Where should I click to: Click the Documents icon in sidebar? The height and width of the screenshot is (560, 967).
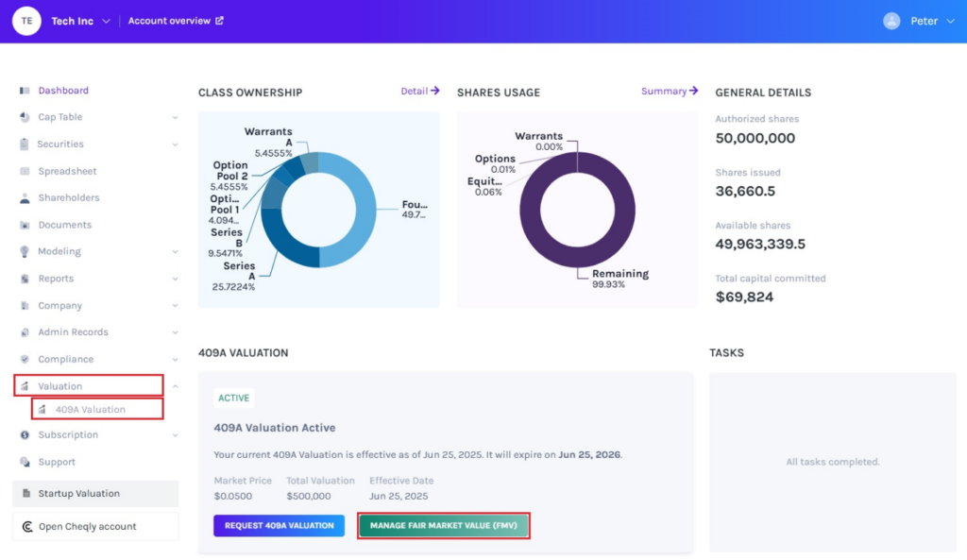(x=25, y=225)
